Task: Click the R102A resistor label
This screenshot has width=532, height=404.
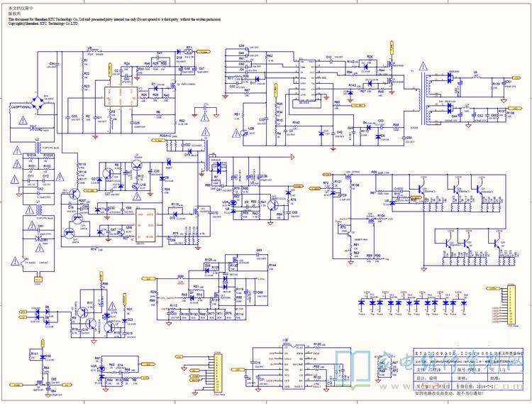Action: [x=48, y=155]
